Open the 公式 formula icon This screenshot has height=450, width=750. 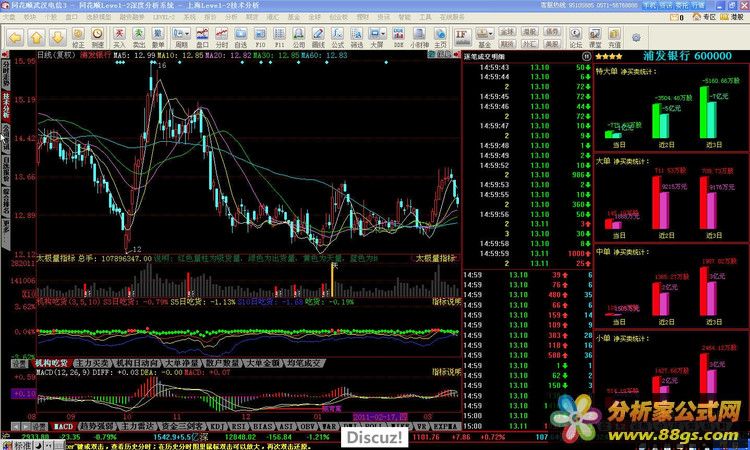338,37
